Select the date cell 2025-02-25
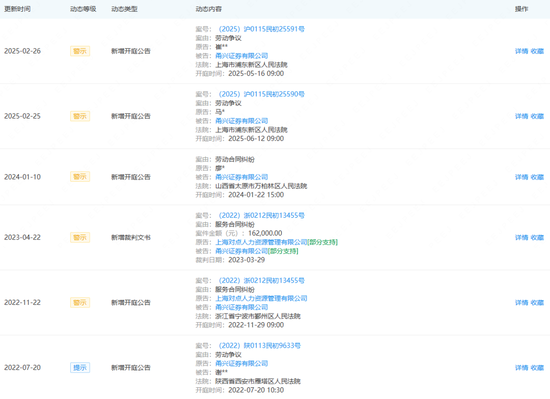Viewport: 550px width, 399px height. pyautogui.click(x=22, y=116)
